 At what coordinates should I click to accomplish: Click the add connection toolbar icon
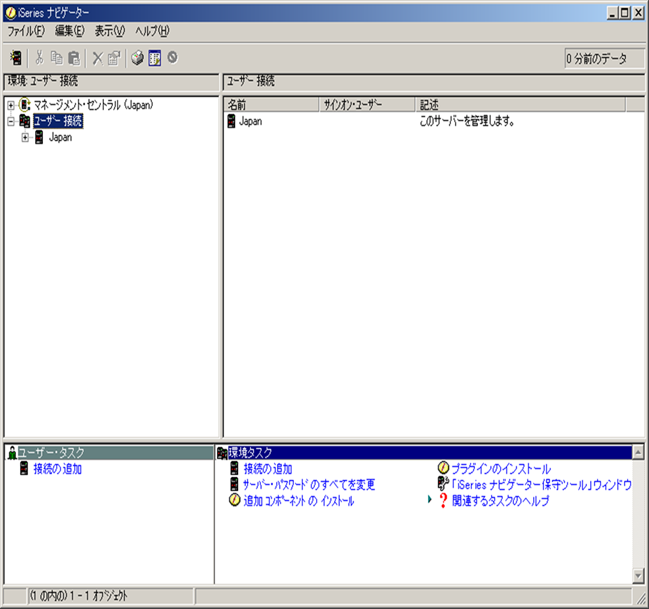point(16,58)
